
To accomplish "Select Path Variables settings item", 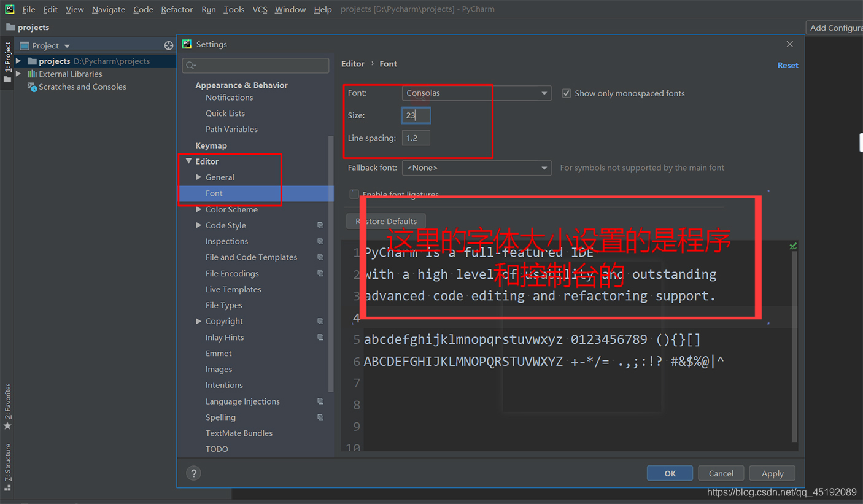I will [x=231, y=129].
